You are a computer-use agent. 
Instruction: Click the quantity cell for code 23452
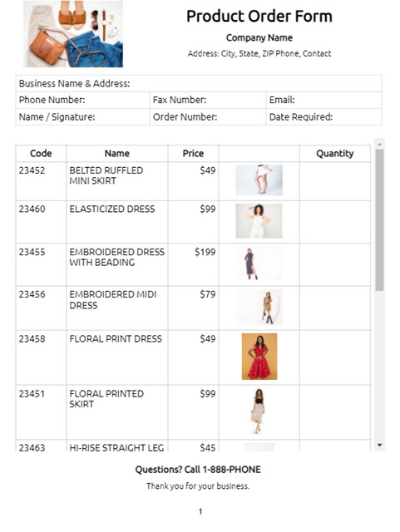point(335,181)
